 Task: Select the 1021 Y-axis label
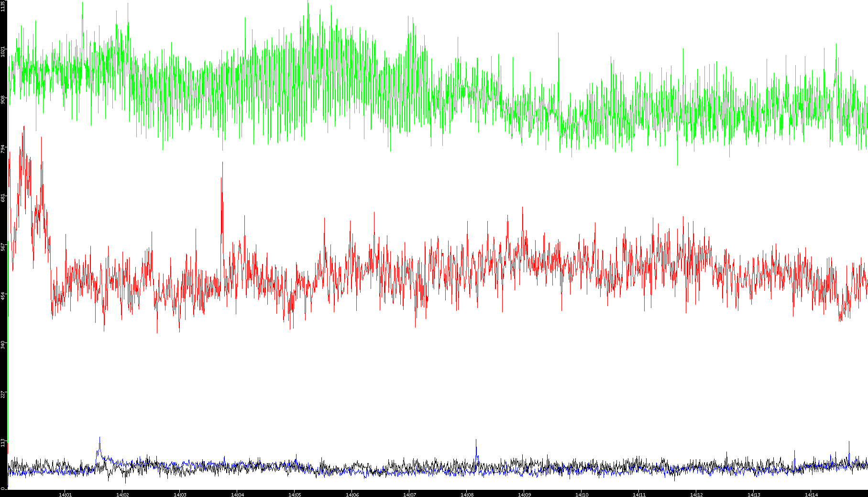[3, 51]
